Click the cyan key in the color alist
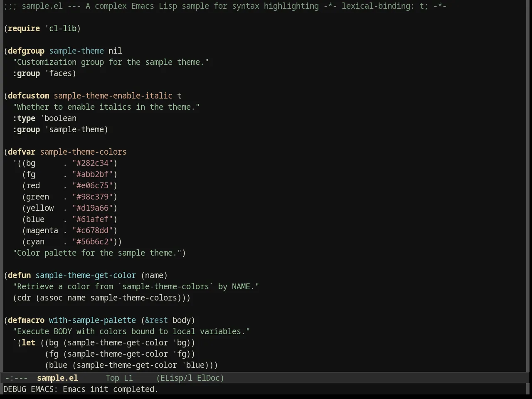The width and height of the screenshot is (532, 399). [x=35, y=241]
